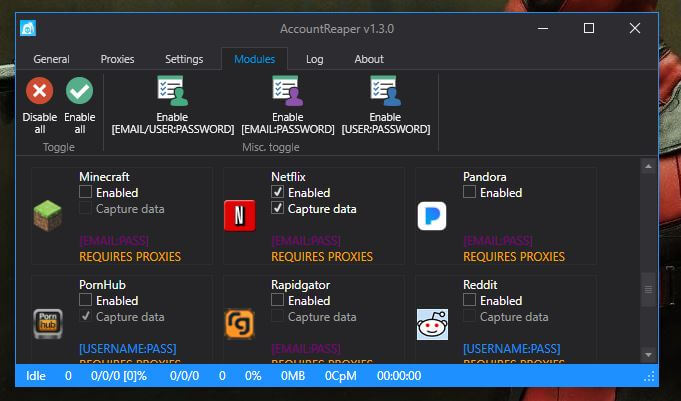Click the Pandora logo icon

(432, 215)
